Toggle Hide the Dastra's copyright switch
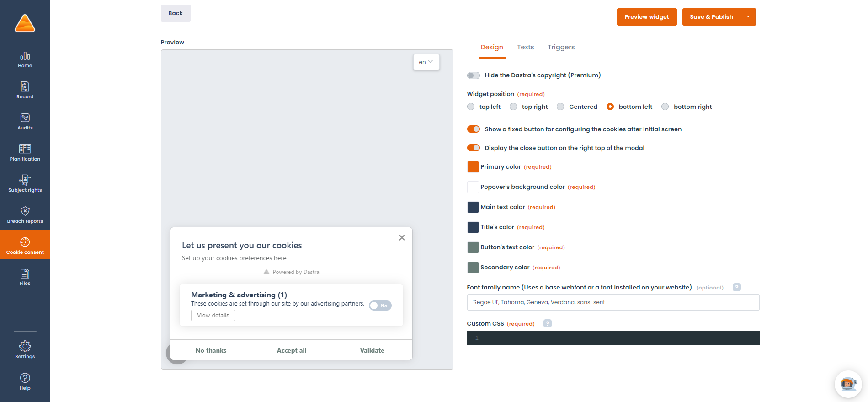 click(x=474, y=75)
